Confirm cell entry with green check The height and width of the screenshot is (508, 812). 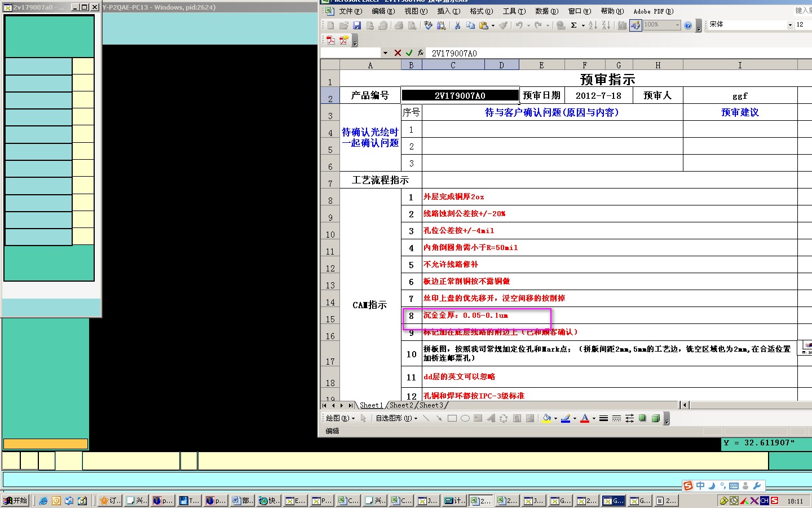(409, 52)
